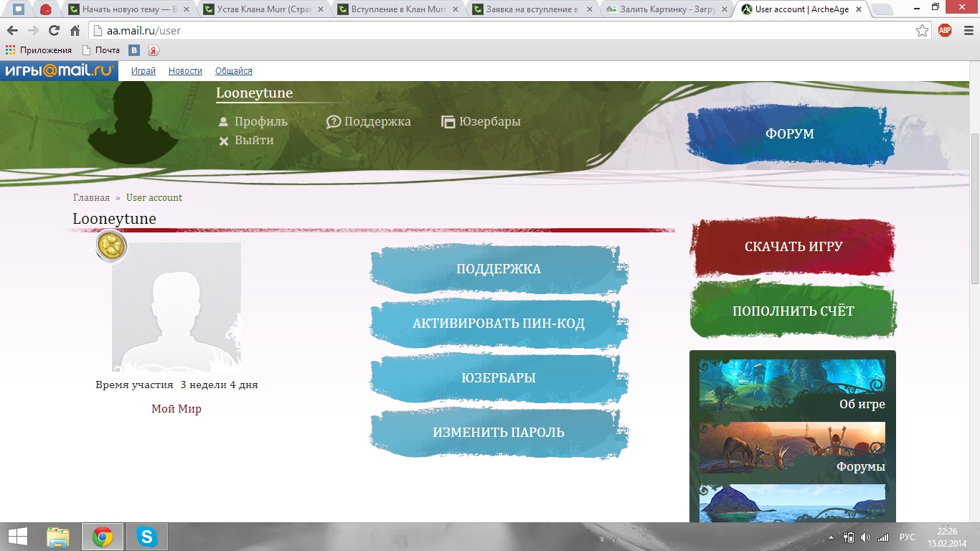Click the large blue ПОДДЕРЖКА button

tap(499, 269)
